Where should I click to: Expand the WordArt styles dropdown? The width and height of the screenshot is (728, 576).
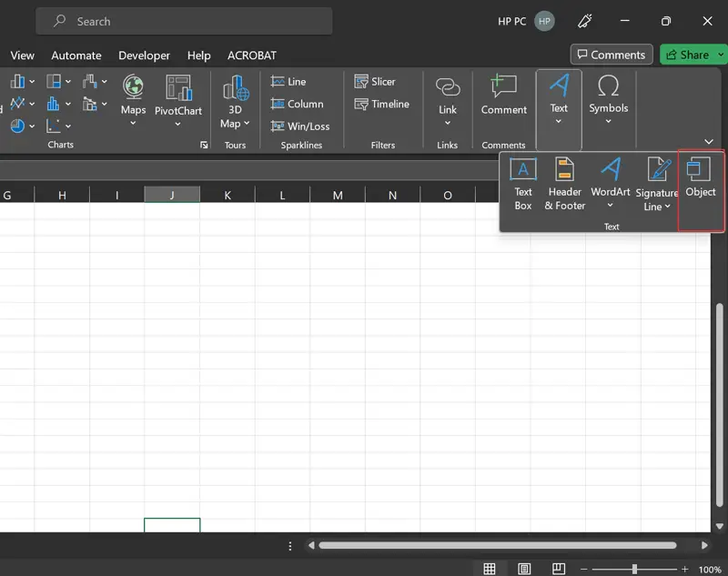(x=611, y=206)
